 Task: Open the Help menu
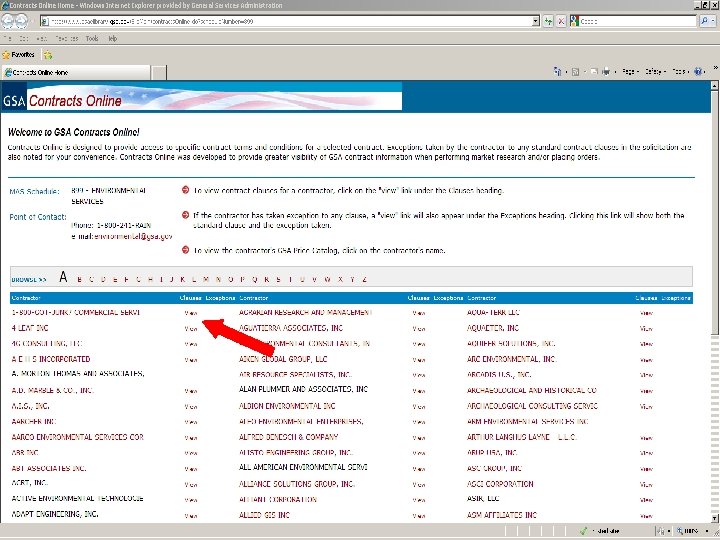click(112, 39)
